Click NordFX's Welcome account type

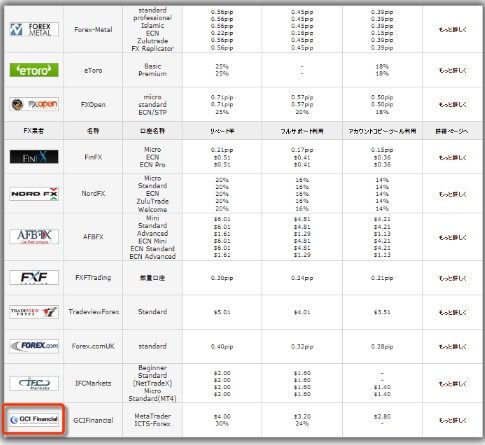point(152,209)
